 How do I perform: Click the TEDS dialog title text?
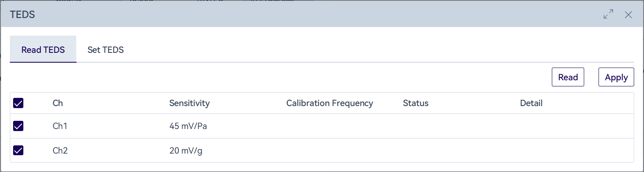23,15
